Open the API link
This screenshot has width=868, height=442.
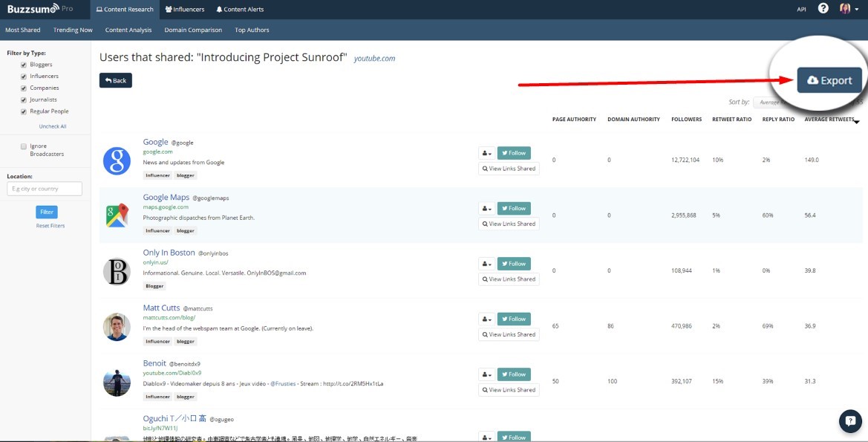pyautogui.click(x=802, y=10)
